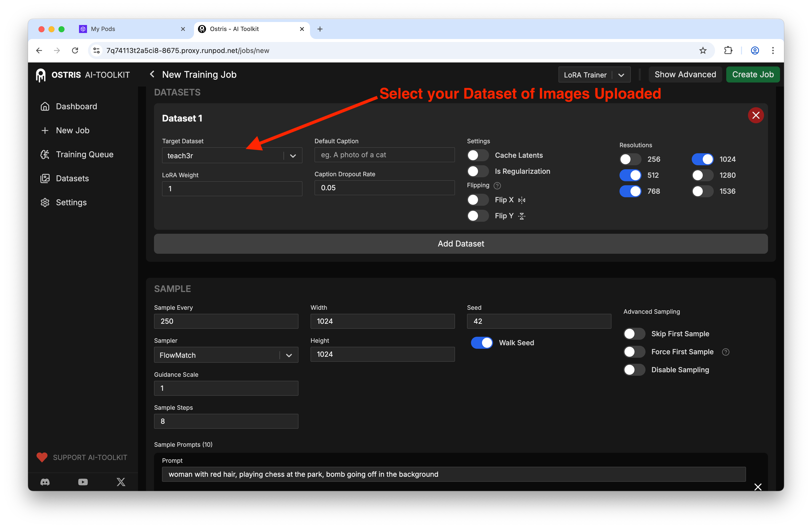The width and height of the screenshot is (812, 528).
Task: Enable Force First Sample toggle
Action: pyautogui.click(x=634, y=352)
